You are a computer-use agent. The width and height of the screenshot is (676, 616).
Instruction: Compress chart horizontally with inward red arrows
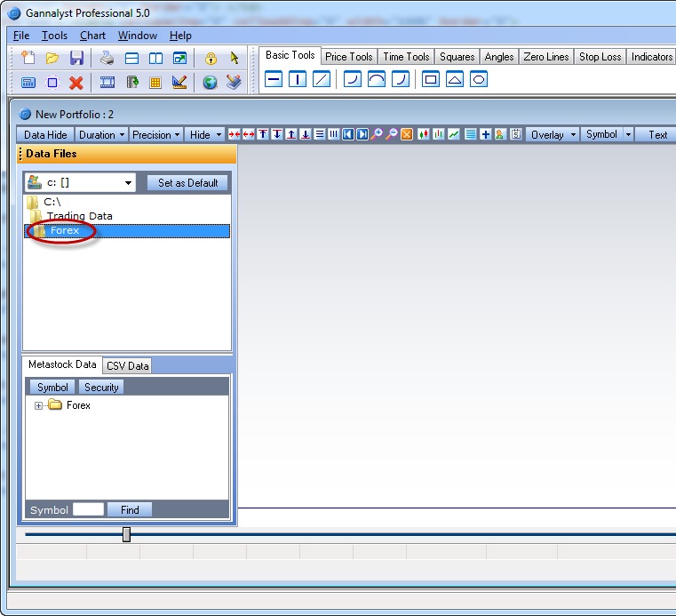tap(235, 134)
